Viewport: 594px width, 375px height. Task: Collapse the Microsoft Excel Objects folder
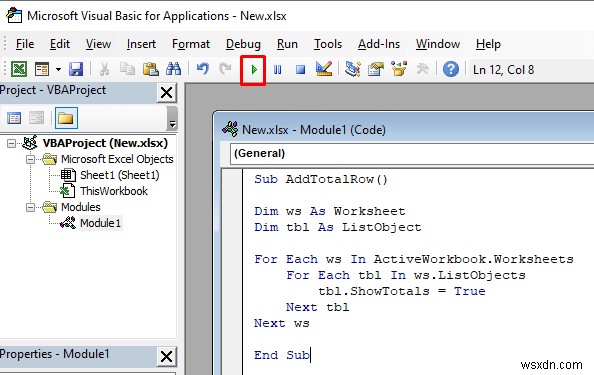[30, 159]
